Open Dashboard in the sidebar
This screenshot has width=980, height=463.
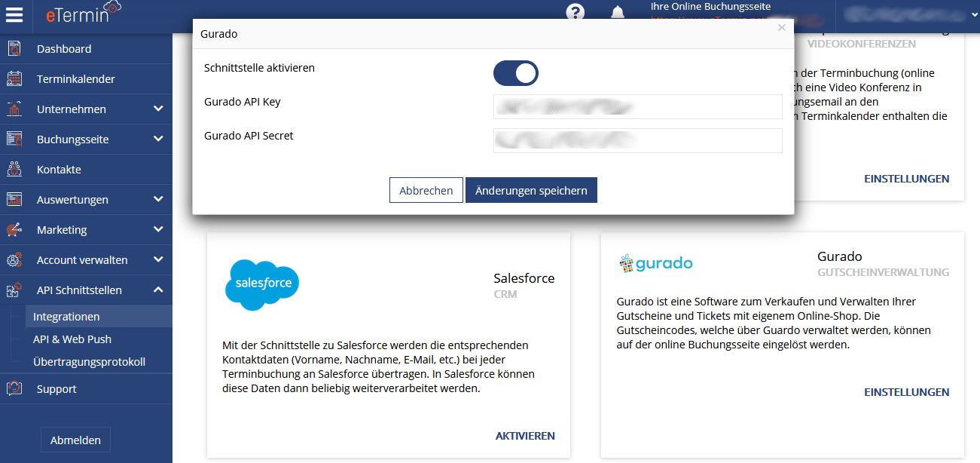[x=64, y=49]
